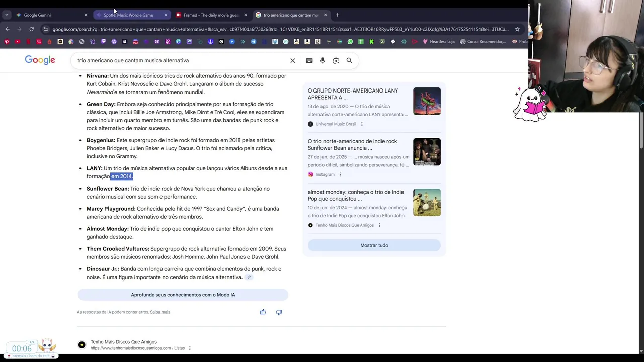Open the Twitch bookmark icon
This screenshot has height=362, width=644.
pyautogui.click(x=103, y=42)
